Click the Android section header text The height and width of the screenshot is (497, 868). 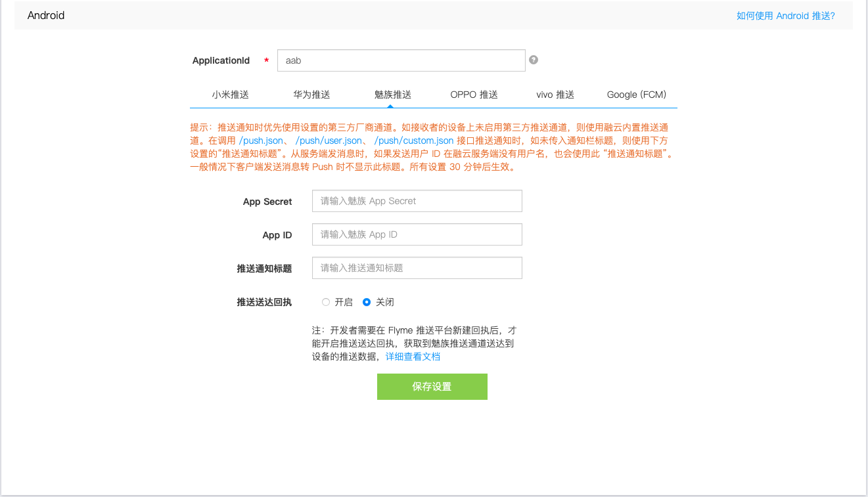coord(46,15)
